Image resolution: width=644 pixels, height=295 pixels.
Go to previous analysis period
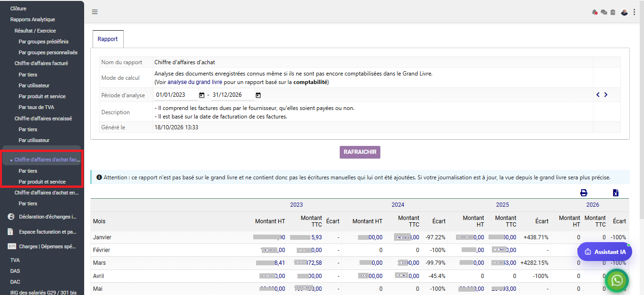(x=598, y=94)
